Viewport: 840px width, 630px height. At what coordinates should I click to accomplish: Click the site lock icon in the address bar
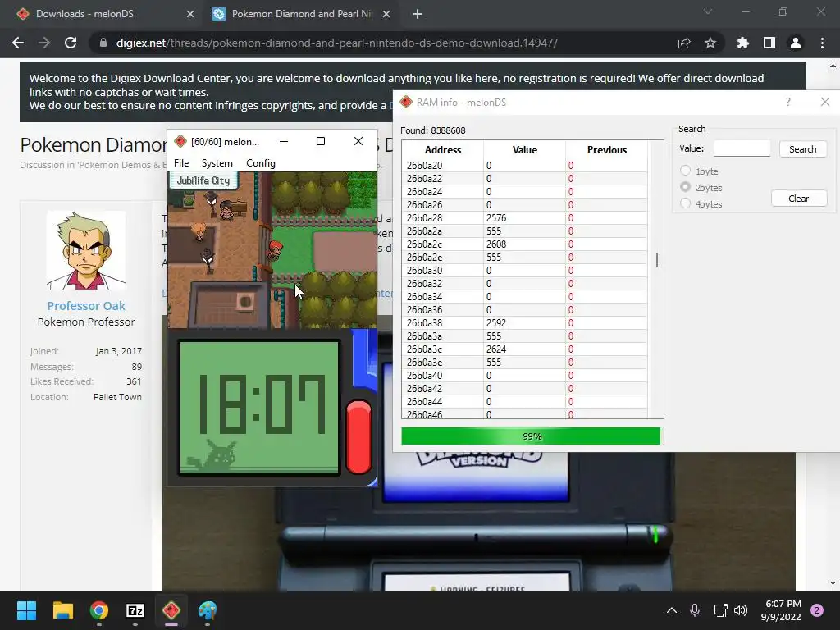[x=103, y=43]
